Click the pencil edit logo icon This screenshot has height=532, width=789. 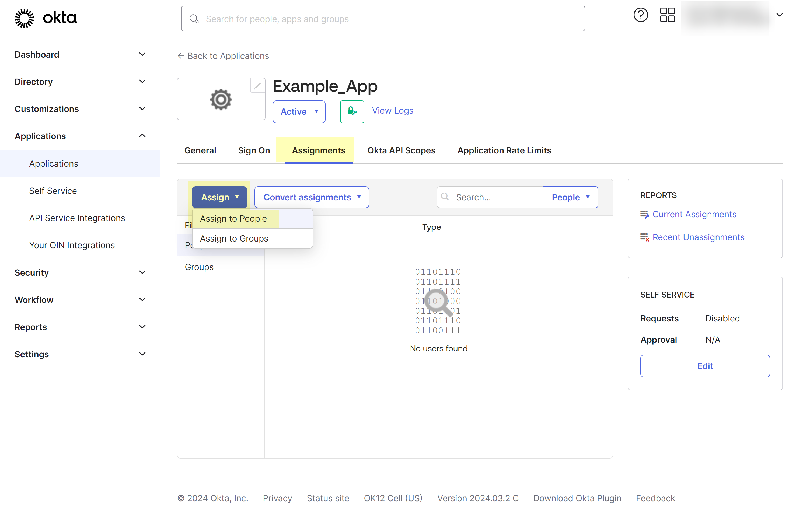pos(257,86)
